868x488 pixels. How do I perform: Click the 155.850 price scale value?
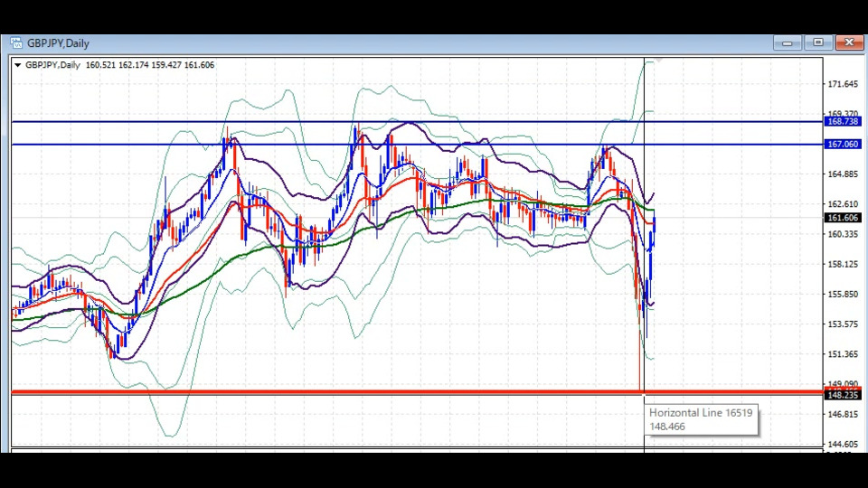(x=843, y=295)
